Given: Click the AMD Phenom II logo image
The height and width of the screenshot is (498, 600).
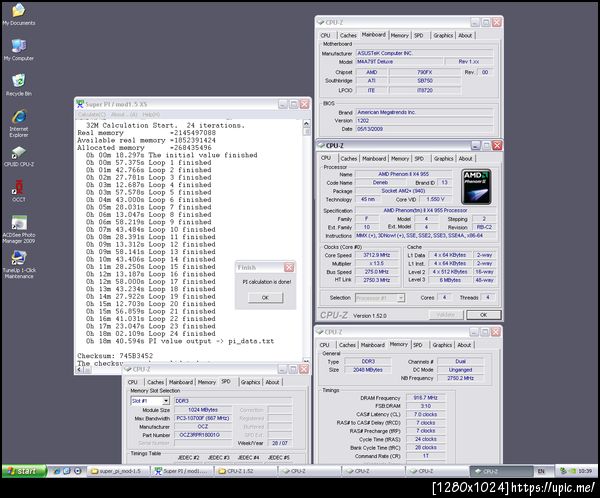Looking at the screenshot, I should (476, 187).
